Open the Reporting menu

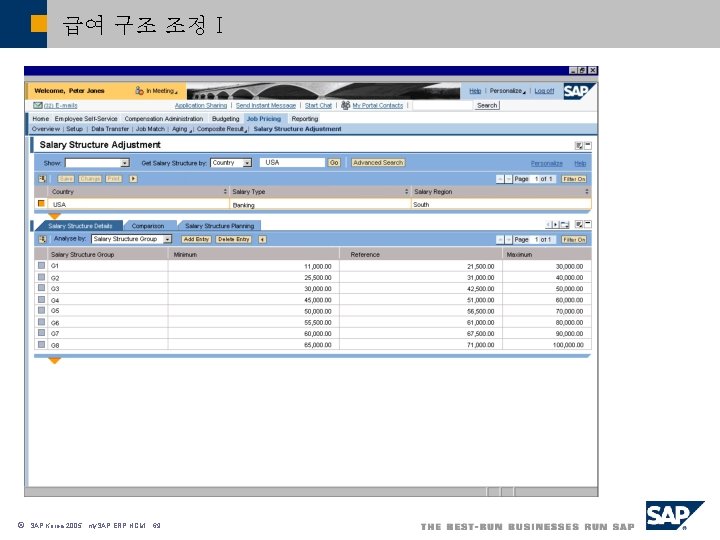pyautogui.click(x=304, y=118)
